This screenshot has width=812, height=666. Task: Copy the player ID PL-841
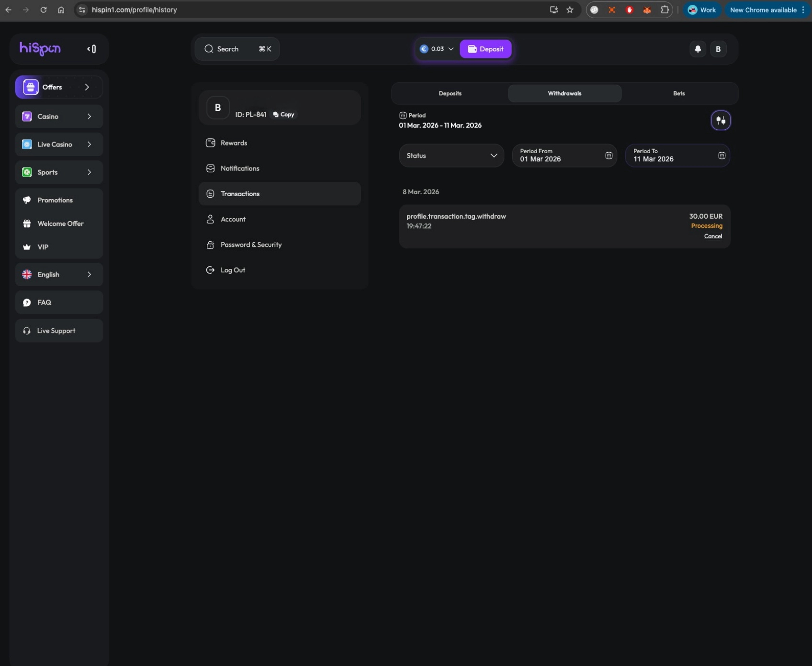point(283,114)
